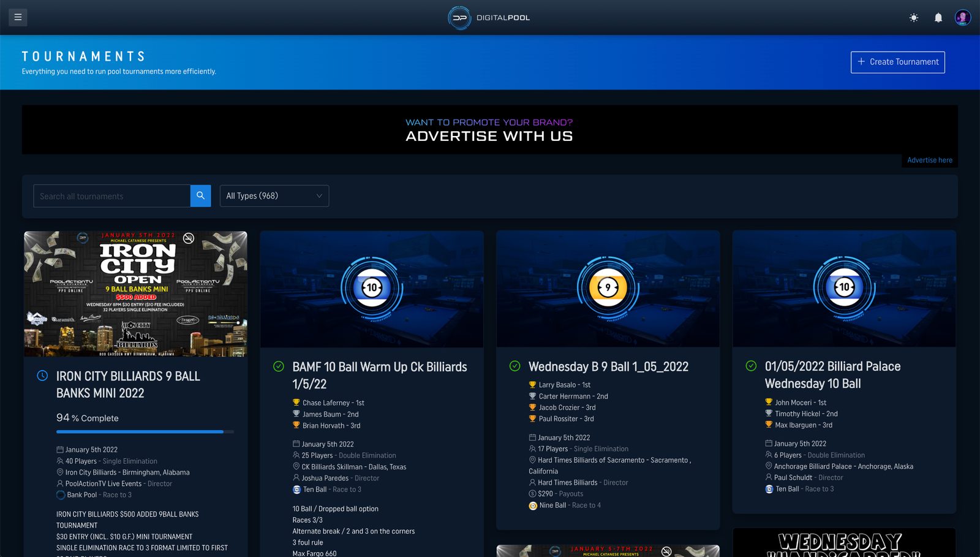The height and width of the screenshot is (557, 980).
Task: Click 'Hard Times Billiards - Director' text
Action: (583, 483)
